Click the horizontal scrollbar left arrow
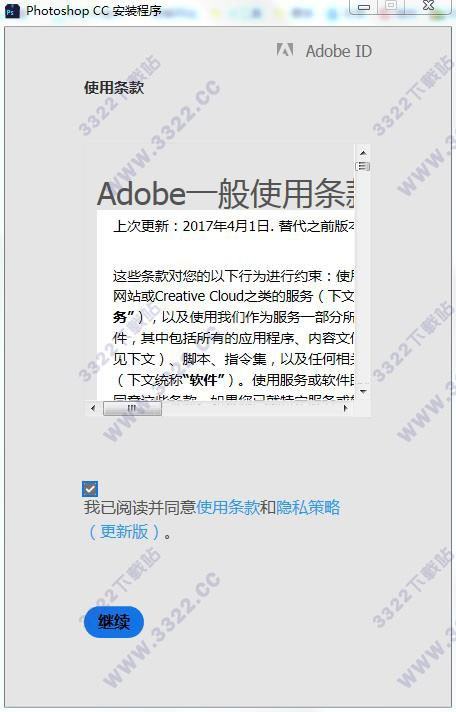This screenshot has height=712, width=456. point(93,408)
